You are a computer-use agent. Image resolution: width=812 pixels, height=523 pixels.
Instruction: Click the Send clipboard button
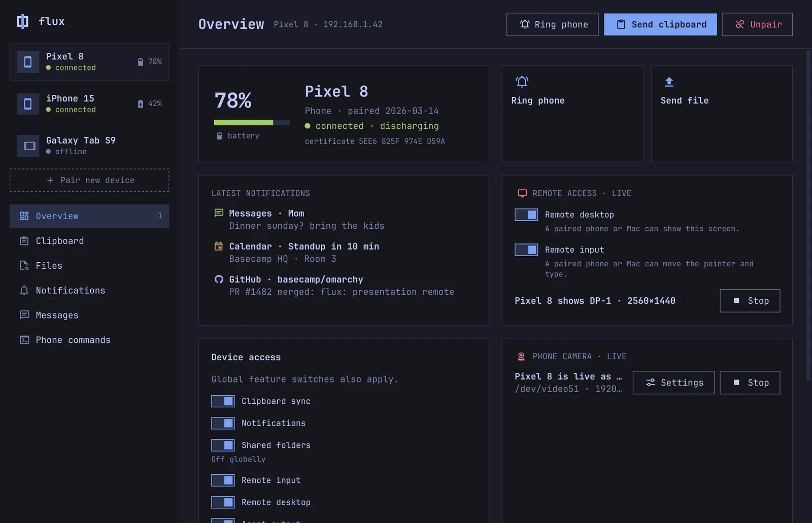(x=660, y=24)
